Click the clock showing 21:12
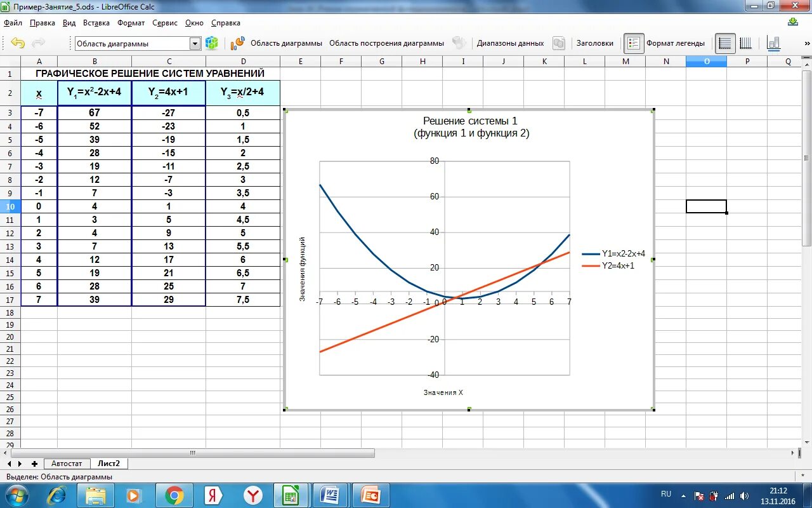812x508 pixels. point(778,490)
